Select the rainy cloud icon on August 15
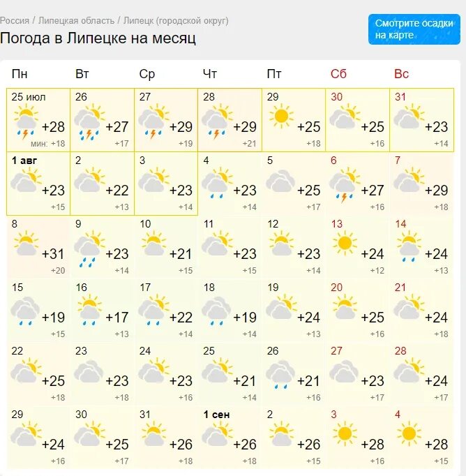 (26, 311)
